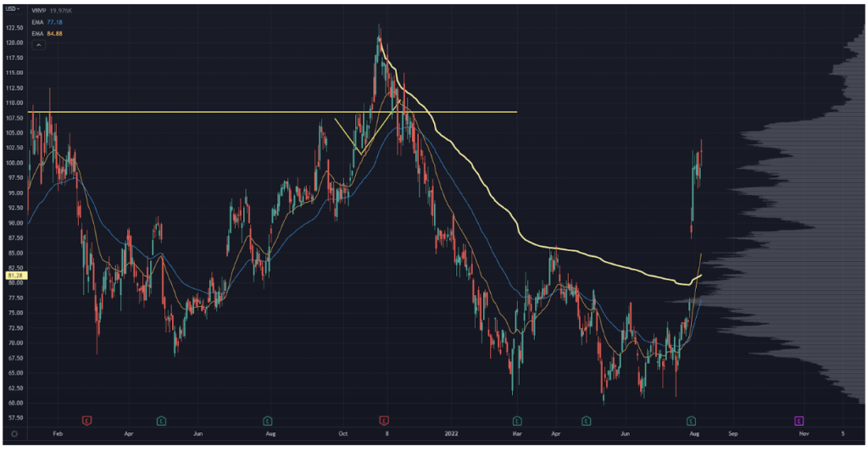This screenshot has height=452, width=868.
Task: Click the highlighted 81.28 price label
Action: 15,276
